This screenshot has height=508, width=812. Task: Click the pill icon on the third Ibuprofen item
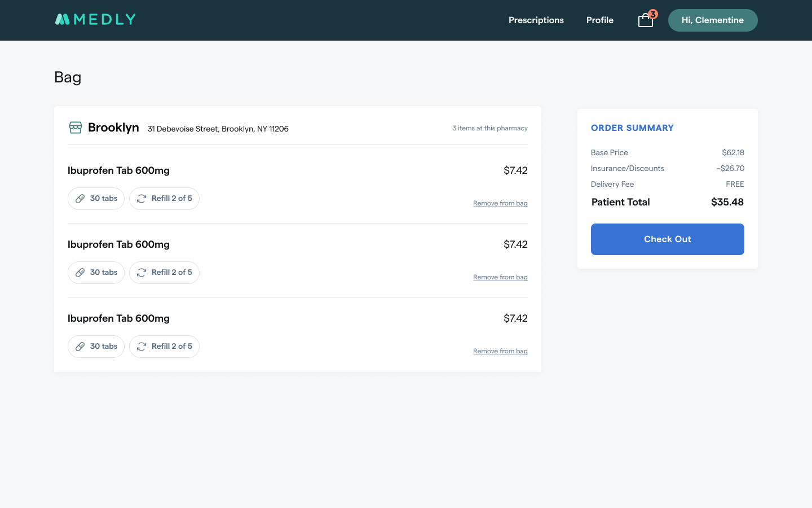pyautogui.click(x=80, y=347)
